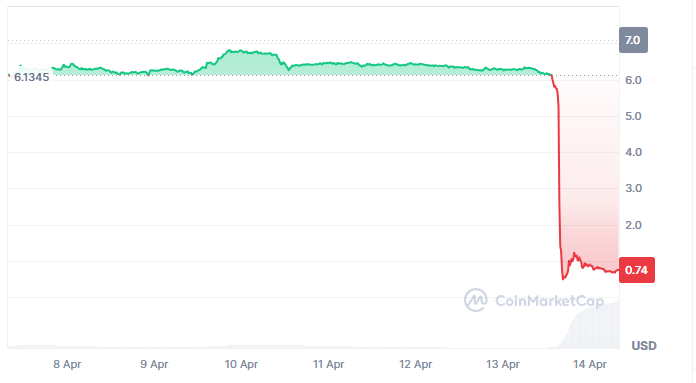
Task: Select the 10 Apr date label
Action: (241, 364)
